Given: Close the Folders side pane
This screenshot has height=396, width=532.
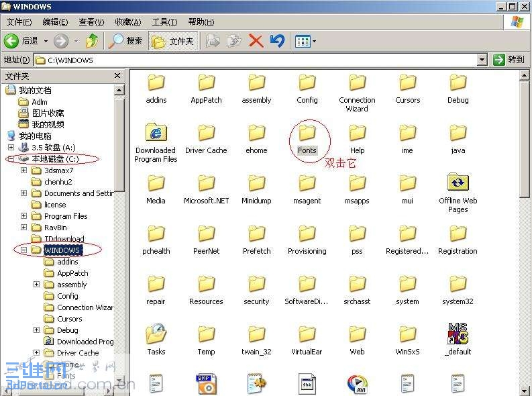Looking at the screenshot, I should pos(117,76).
